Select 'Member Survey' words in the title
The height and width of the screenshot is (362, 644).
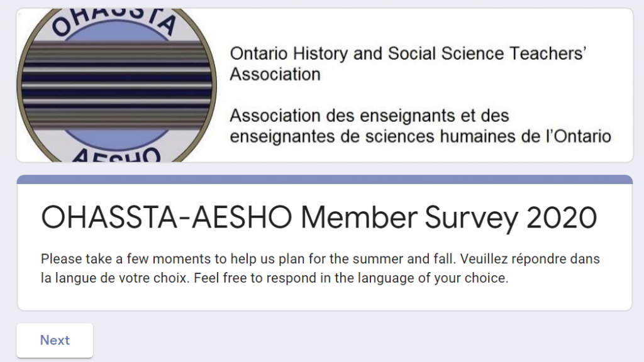[409, 218]
